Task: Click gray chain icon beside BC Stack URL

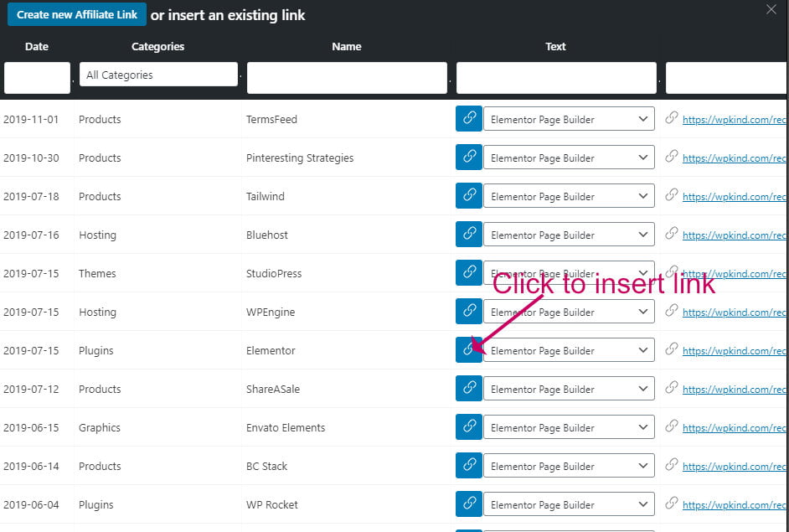Action: pos(671,465)
